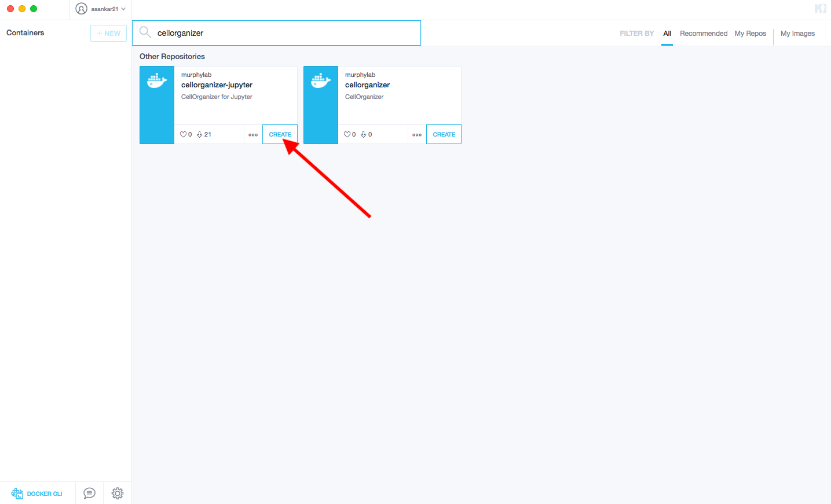The height and width of the screenshot is (504, 831).
Task: Open the Docker CLI terminal
Action: [37, 494]
